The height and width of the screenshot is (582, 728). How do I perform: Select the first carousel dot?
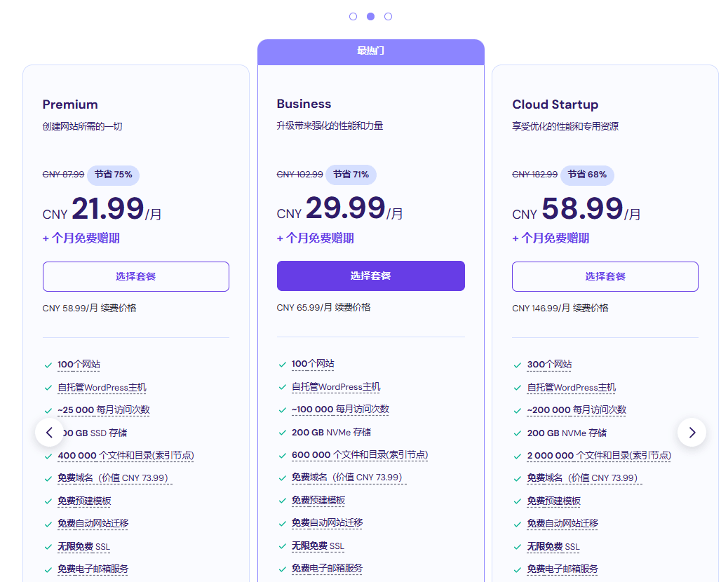(x=353, y=16)
